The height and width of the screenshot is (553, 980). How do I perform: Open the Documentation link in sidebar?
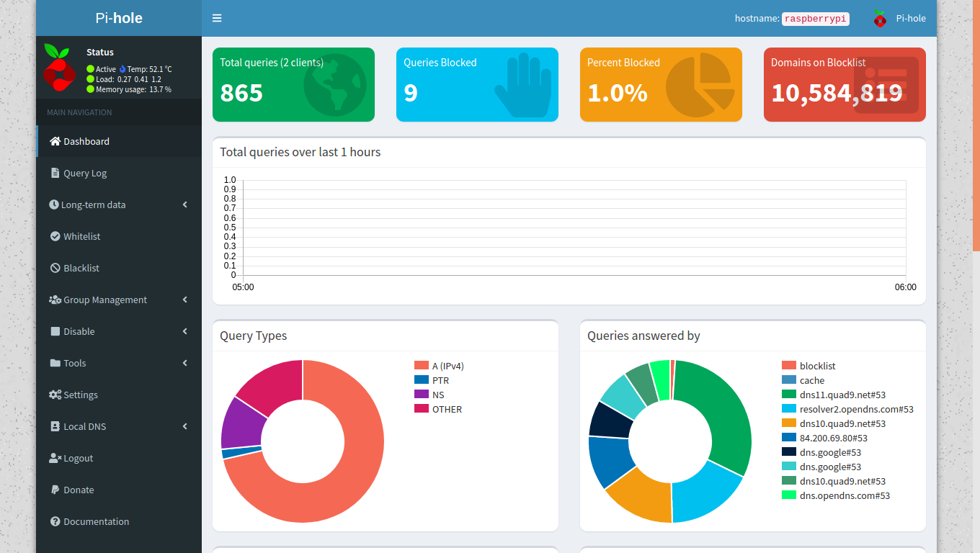tap(119, 521)
